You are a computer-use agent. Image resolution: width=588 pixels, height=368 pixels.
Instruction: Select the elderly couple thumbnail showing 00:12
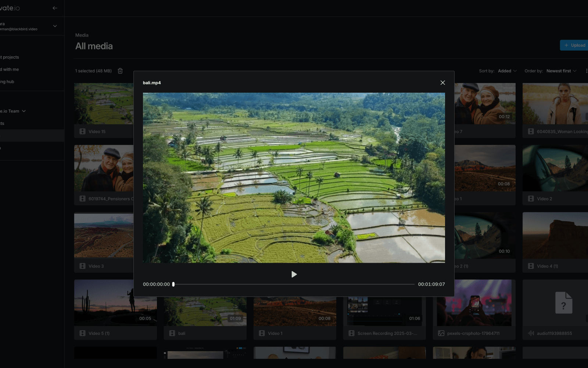coord(485,103)
